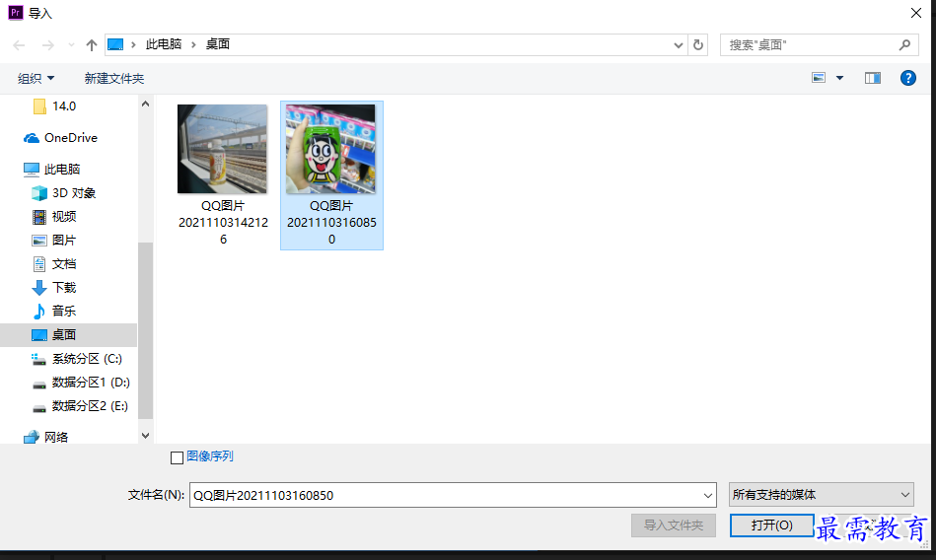Select 此电脑 in the navigation pane

pos(61,169)
